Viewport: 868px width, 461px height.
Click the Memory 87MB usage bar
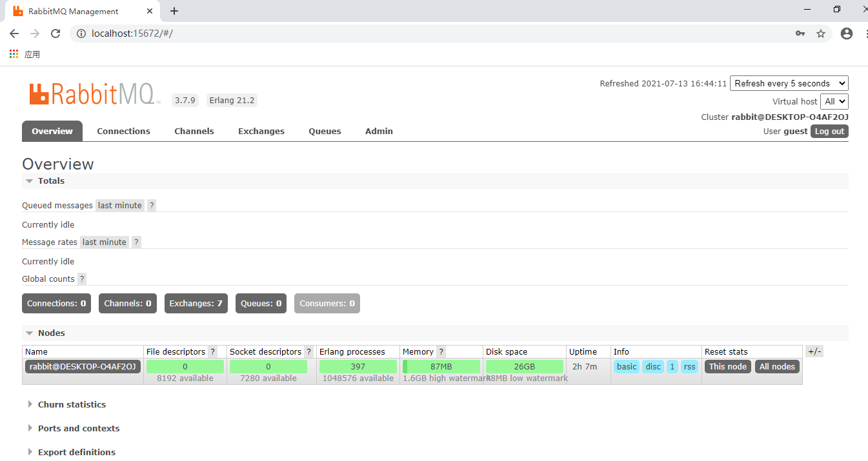coord(441,366)
